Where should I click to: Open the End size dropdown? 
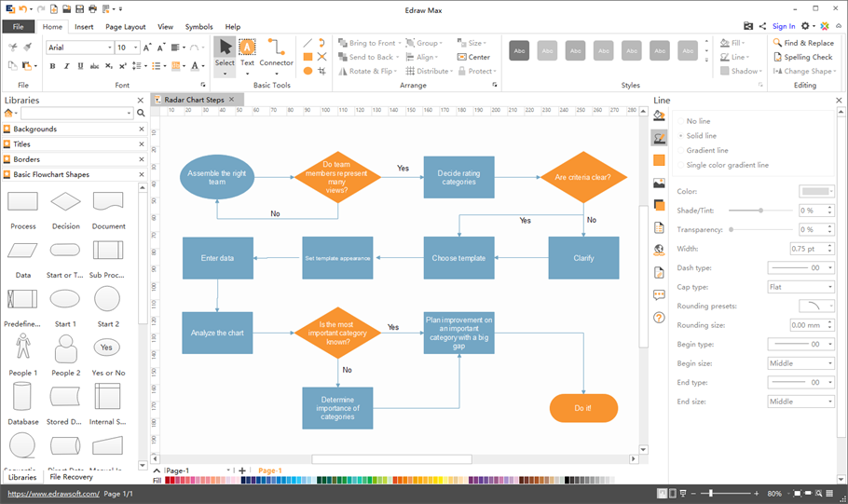tap(800, 402)
